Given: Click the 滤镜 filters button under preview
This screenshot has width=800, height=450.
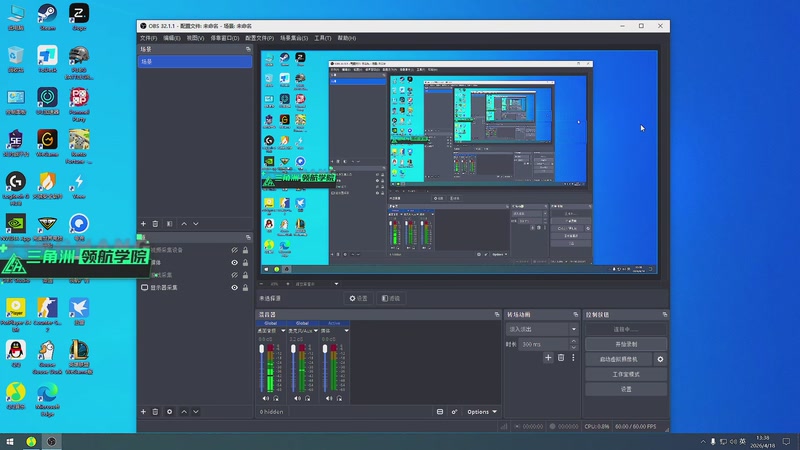Looking at the screenshot, I should tap(391, 298).
